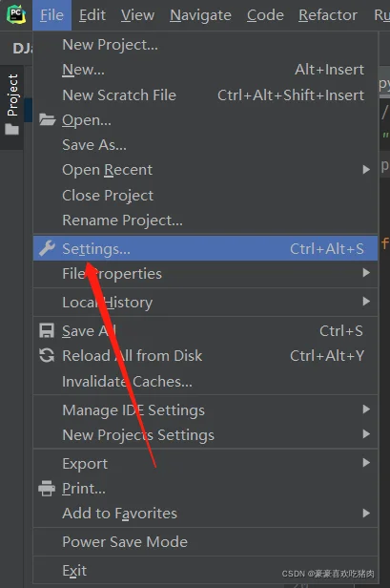Screen dimensions: 390x588
Task: Click the Project sidebar folder icon
Action: [12, 130]
